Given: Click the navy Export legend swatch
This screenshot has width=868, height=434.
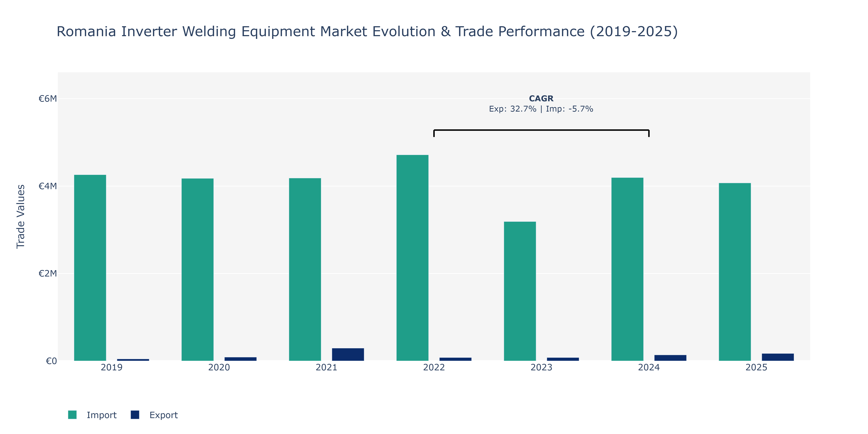Looking at the screenshot, I should [135, 415].
